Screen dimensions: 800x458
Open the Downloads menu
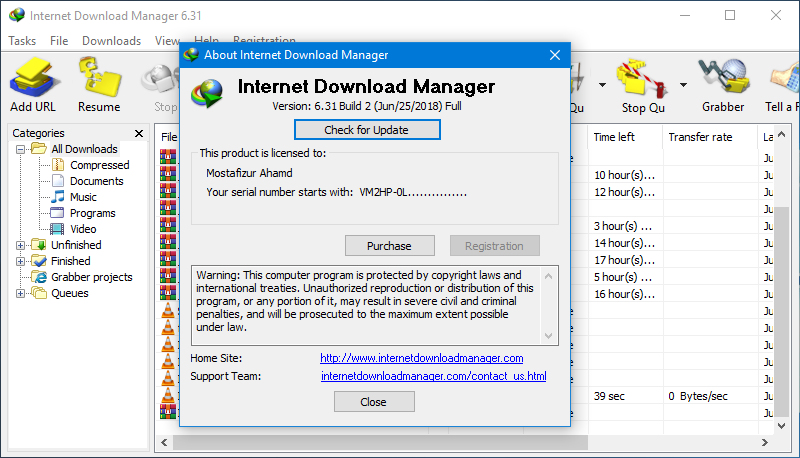(111, 41)
